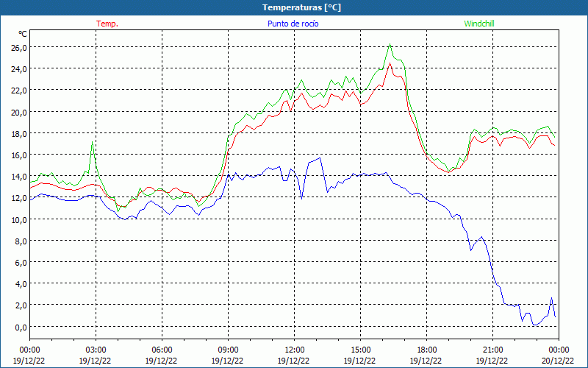Click the 0,0 y-axis value
This screenshot has height=368, width=588.
[x=21, y=327]
